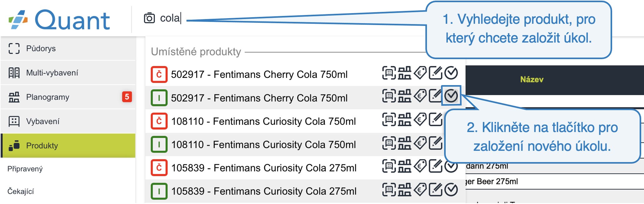Click the edit icon in red 105839 Curiosity Cola 275ml row
Viewport: 644px width, 204px height.
(x=435, y=166)
